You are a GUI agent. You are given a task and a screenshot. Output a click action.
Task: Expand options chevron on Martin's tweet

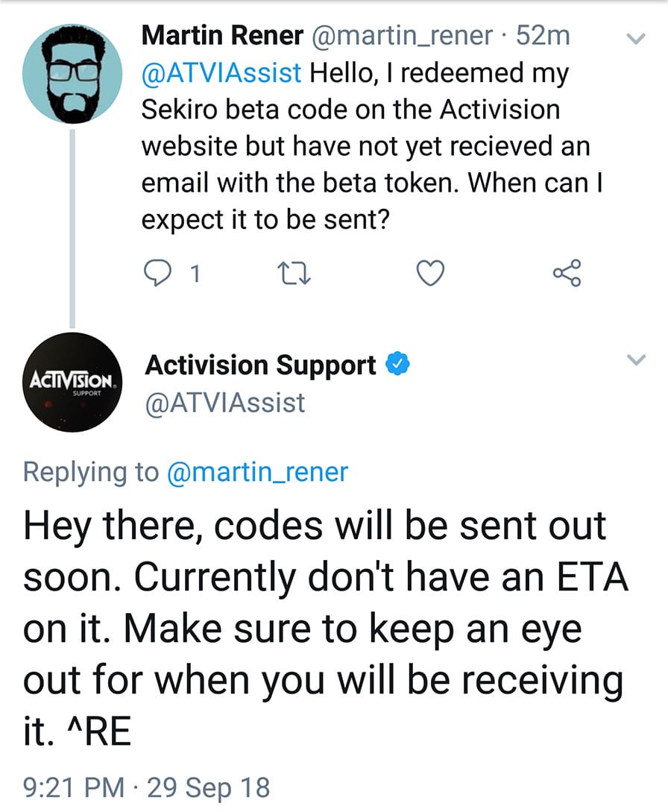click(635, 38)
